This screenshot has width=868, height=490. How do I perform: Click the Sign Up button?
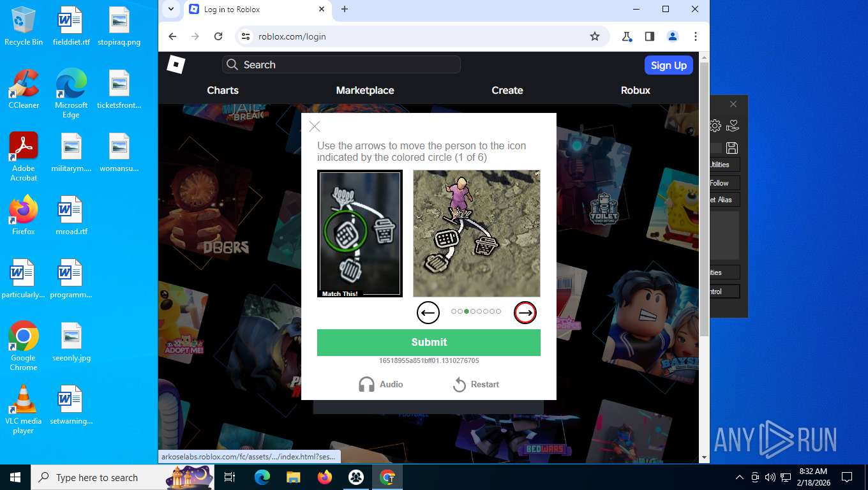[x=668, y=65]
